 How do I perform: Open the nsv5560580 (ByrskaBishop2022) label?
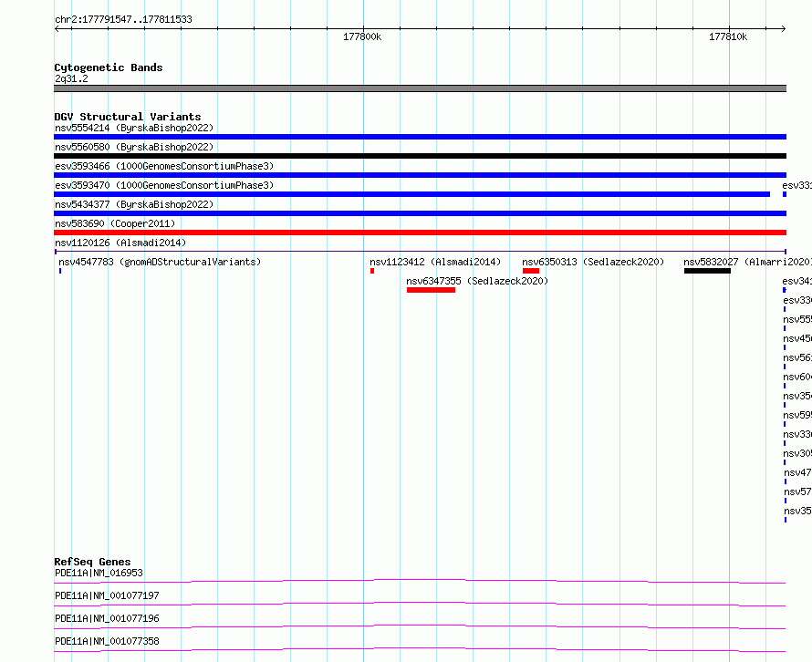click(134, 147)
